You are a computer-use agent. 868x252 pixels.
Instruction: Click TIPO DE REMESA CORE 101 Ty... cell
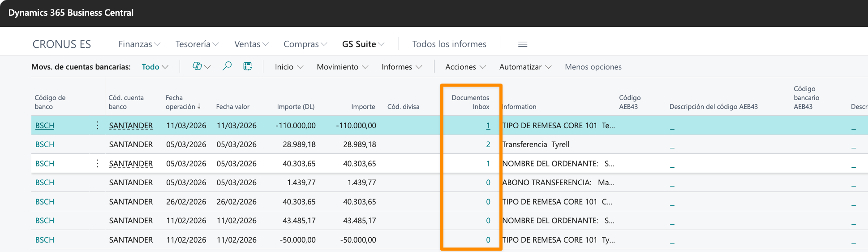[x=559, y=240]
